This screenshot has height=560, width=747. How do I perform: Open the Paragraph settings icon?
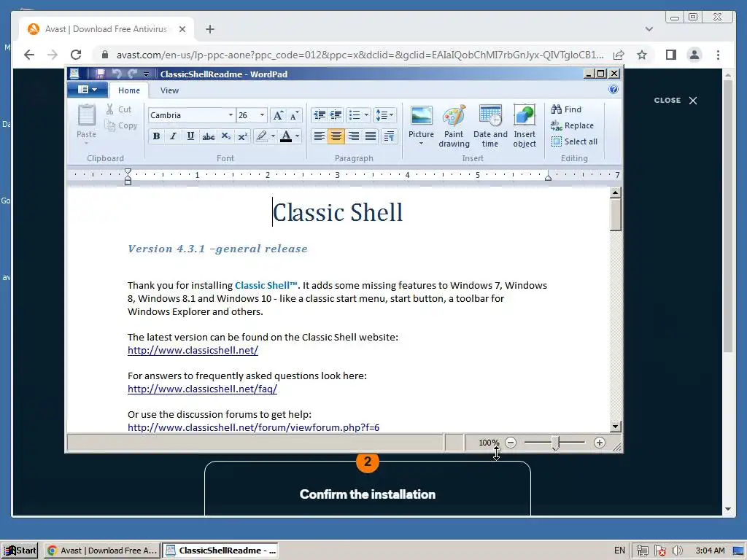tap(389, 136)
